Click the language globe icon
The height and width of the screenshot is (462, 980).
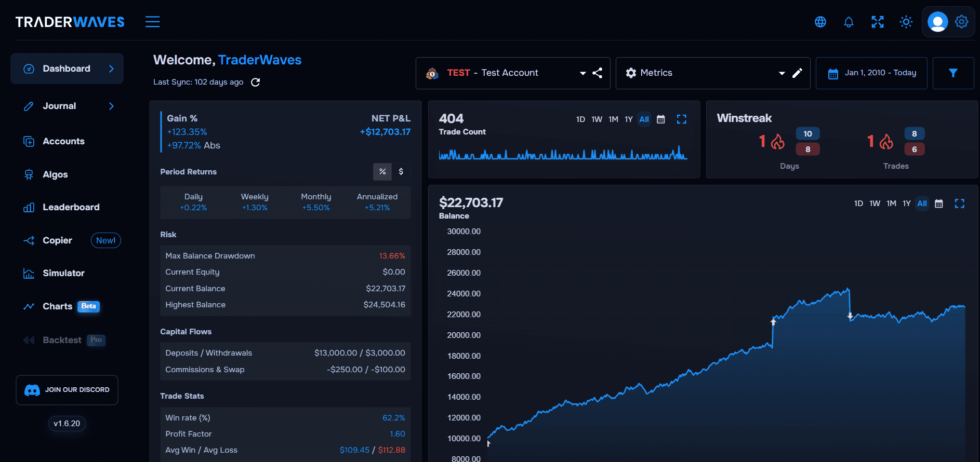pos(820,22)
